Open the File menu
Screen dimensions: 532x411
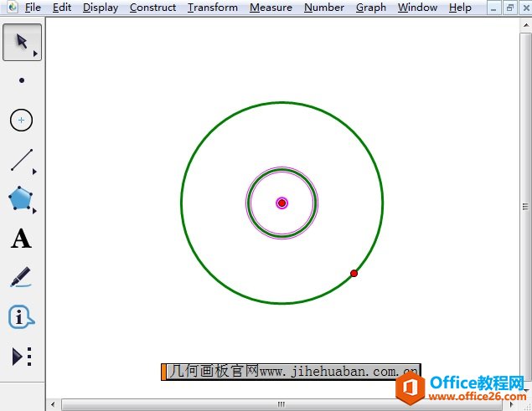pyautogui.click(x=33, y=8)
